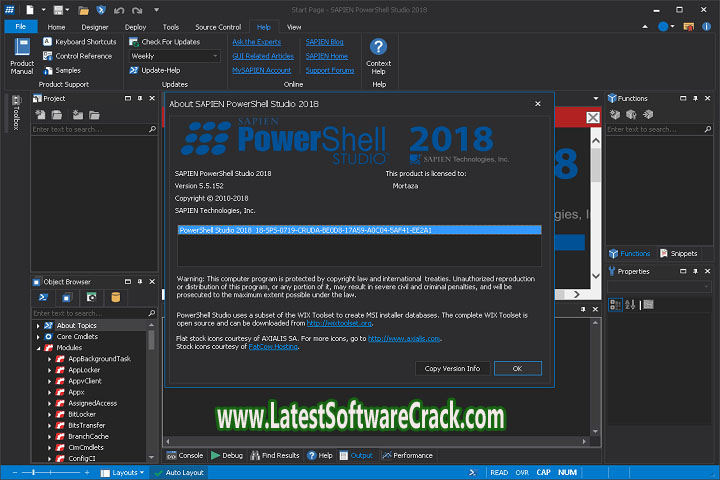This screenshot has width=720, height=480.
Task: Click the Save icon in quick access toolbar
Action: click(58, 10)
